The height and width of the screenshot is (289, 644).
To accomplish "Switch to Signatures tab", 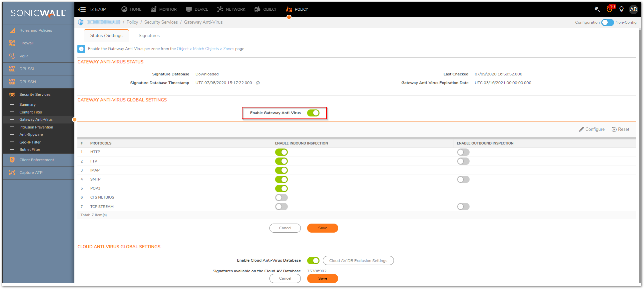I will (149, 35).
